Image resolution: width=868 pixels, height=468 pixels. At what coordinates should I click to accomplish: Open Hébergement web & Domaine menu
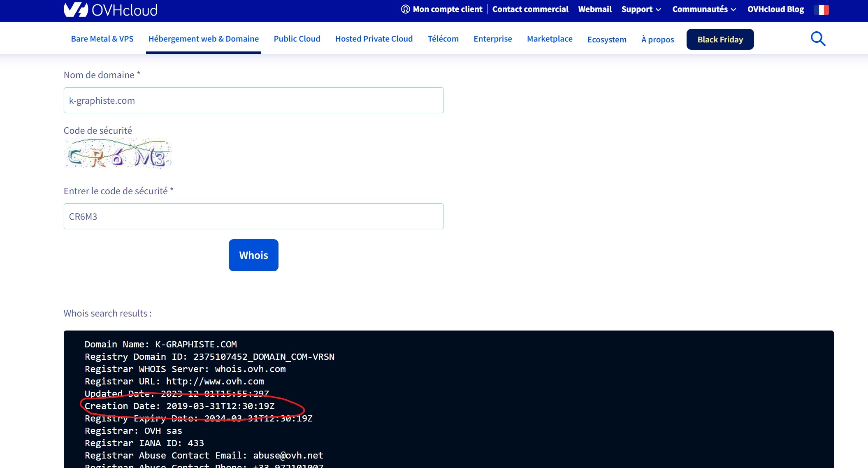[204, 39]
